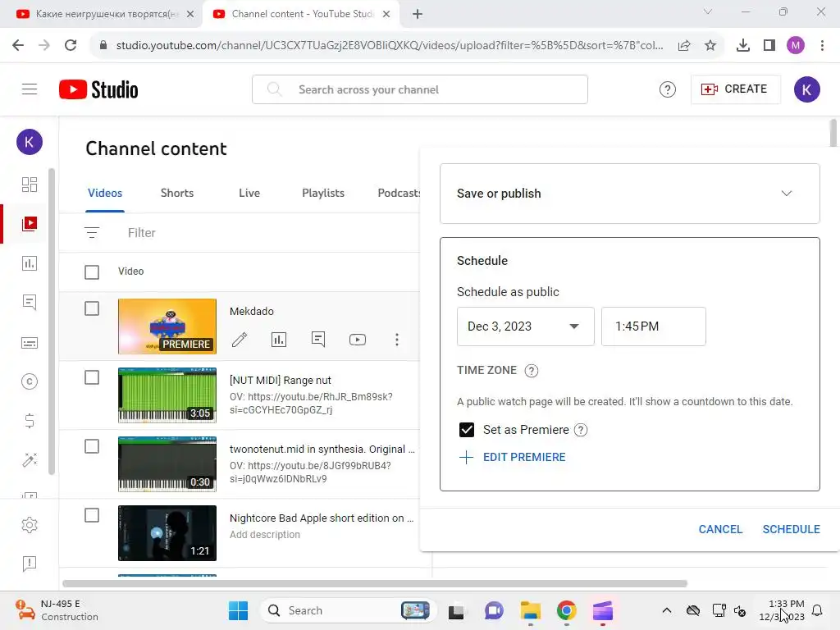
Task: Switch to Videos tab
Action: click(x=105, y=193)
